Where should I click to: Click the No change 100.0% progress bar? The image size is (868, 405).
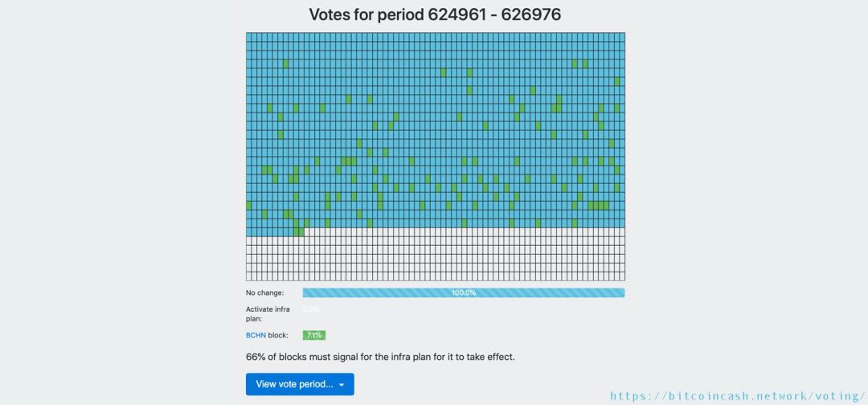pos(464,293)
